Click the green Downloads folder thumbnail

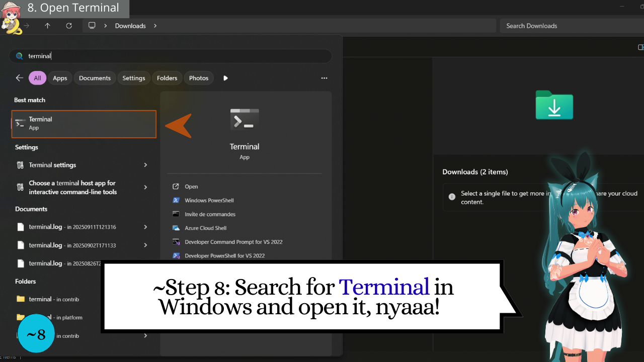(x=554, y=105)
